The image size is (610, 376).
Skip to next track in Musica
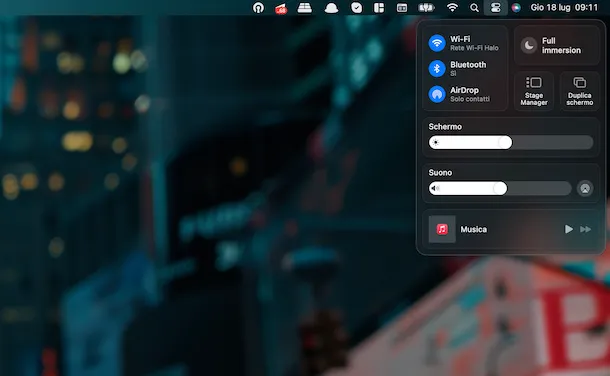[585, 229]
